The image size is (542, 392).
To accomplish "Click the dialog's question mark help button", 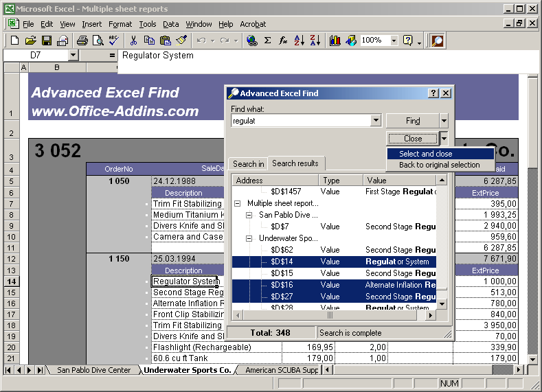I will [x=433, y=93].
